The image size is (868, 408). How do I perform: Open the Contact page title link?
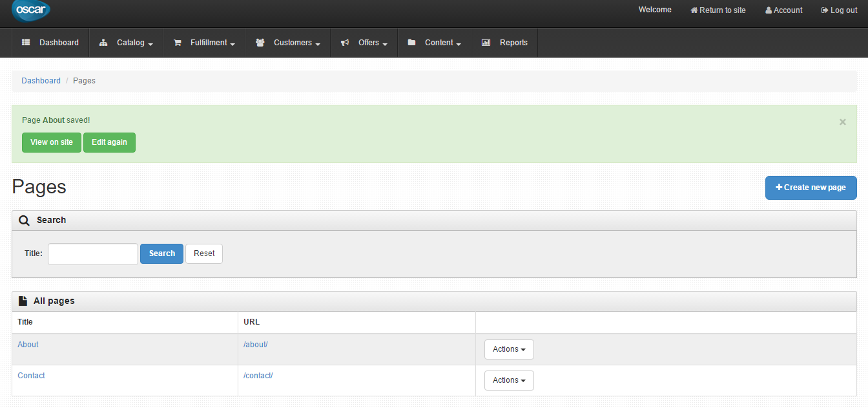[x=31, y=376]
